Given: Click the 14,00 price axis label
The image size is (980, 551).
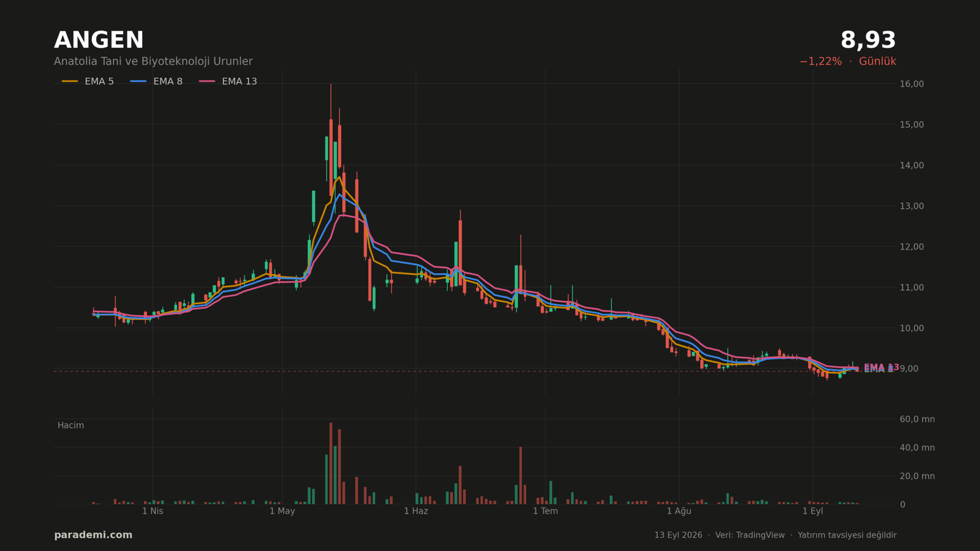Looking at the screenshot, I should pos(911,165).
